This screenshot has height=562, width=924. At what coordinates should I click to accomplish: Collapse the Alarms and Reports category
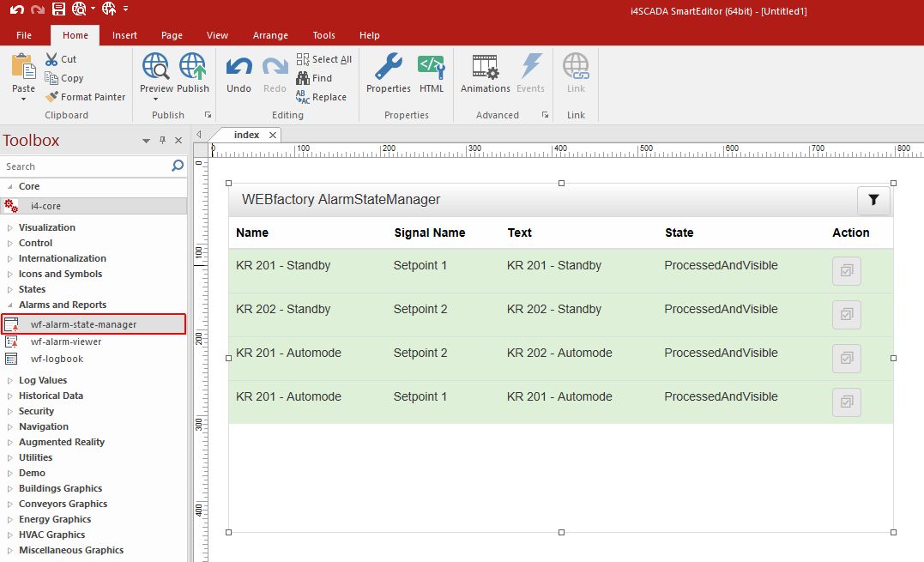[9, 305]
